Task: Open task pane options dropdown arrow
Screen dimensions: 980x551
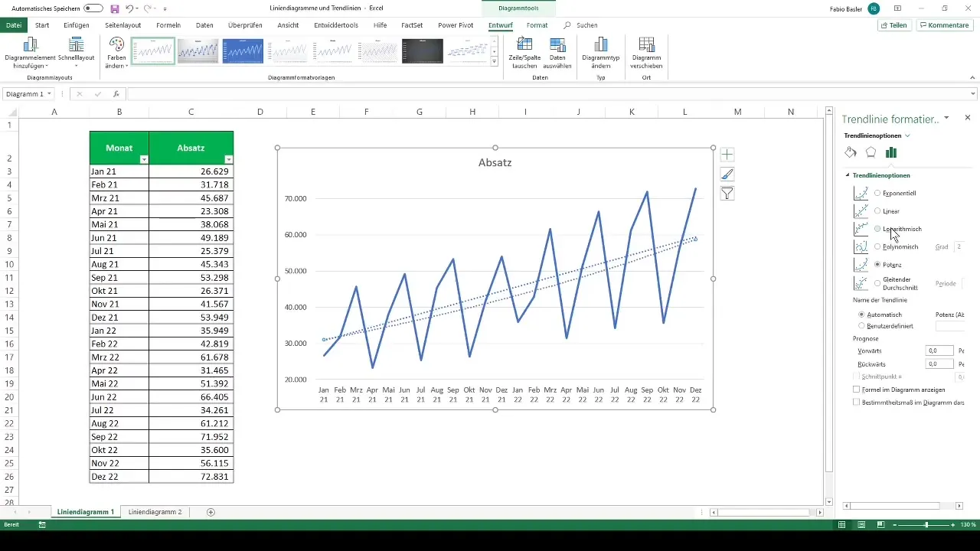Action: [947, 118]
